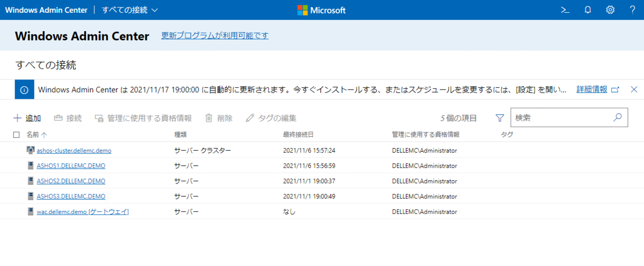Click the 接続 connect button
This screenshot has width=644, height=266.
pos(68,118)
